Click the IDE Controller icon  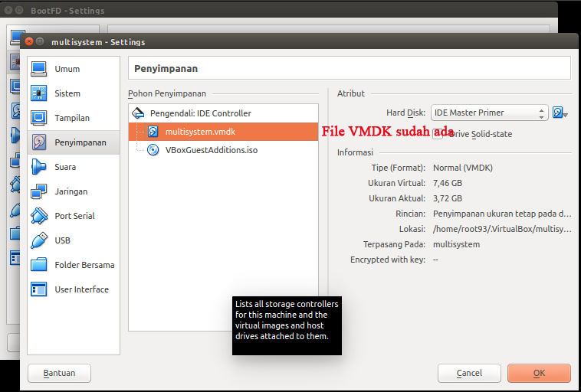coord(138,113)
